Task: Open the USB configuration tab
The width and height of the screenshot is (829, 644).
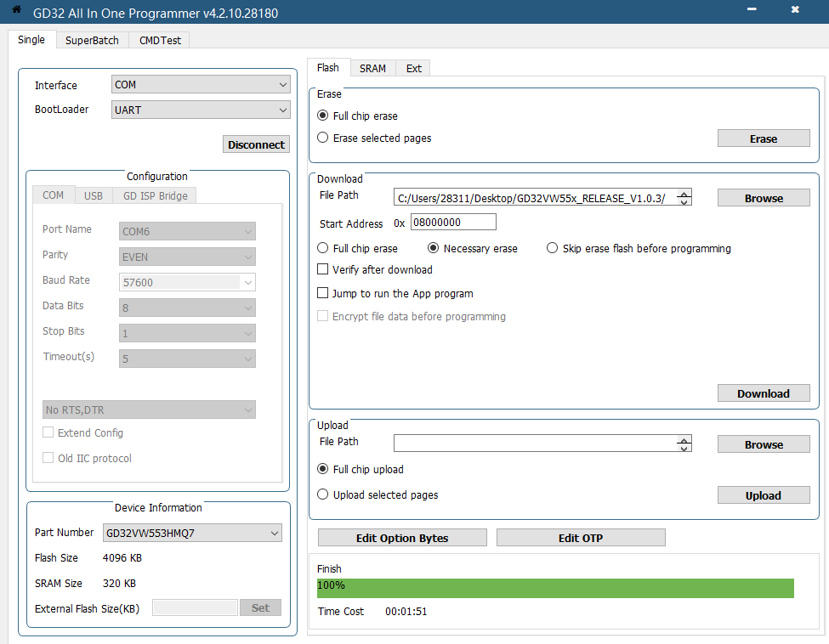Action: 93,195
